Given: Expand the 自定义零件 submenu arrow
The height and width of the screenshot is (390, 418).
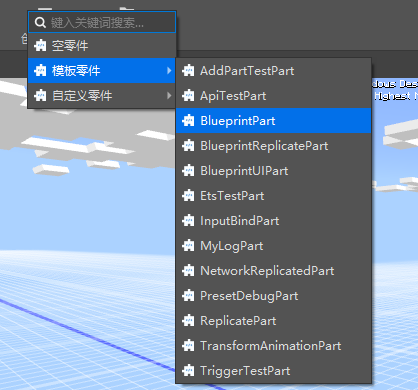Looking at the screenshot, I should tap(169, 96).
